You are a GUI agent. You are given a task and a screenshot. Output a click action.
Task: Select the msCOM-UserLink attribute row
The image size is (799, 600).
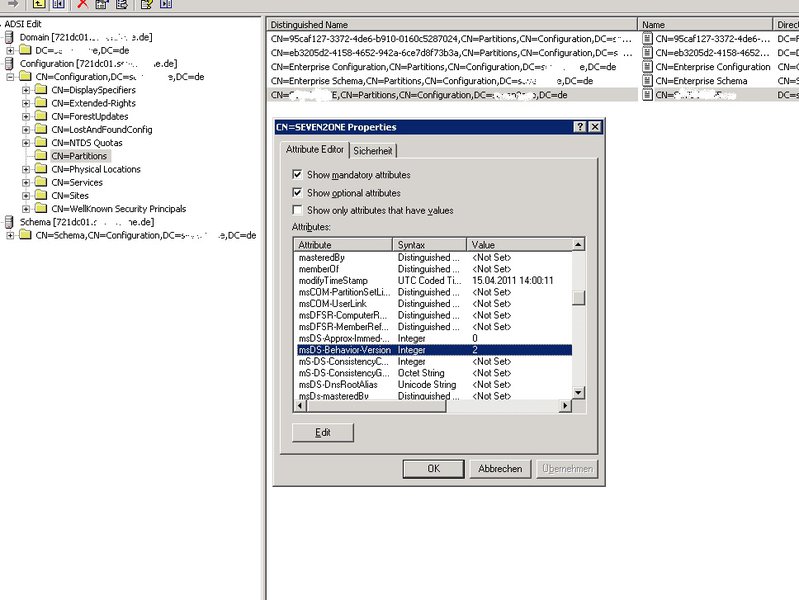click(x=434, y=303)
